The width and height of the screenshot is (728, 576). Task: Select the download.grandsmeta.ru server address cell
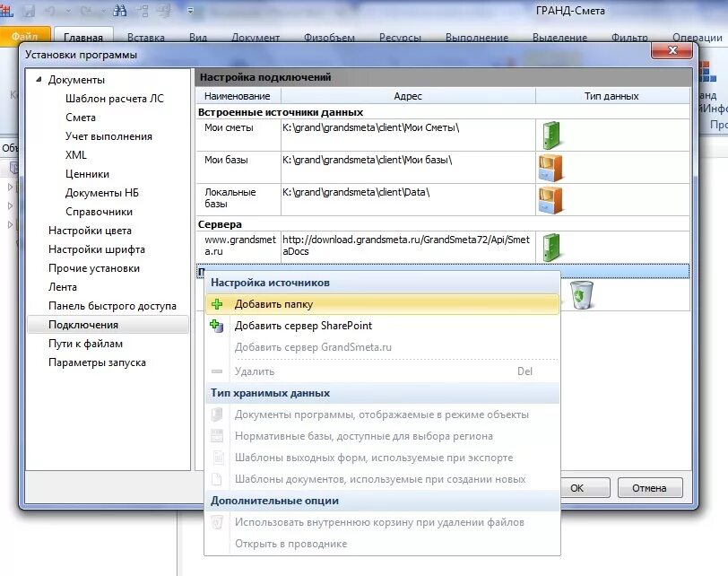click(x=408, y=247)
